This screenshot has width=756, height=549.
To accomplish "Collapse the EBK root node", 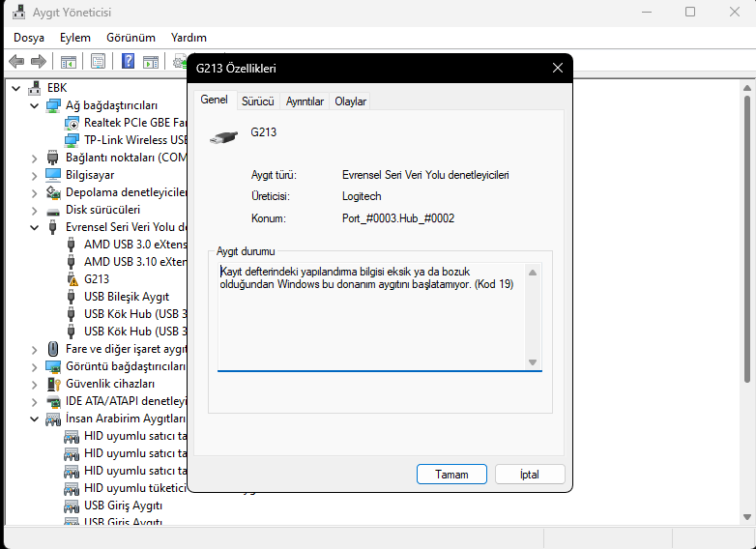I will click(15, 88).
